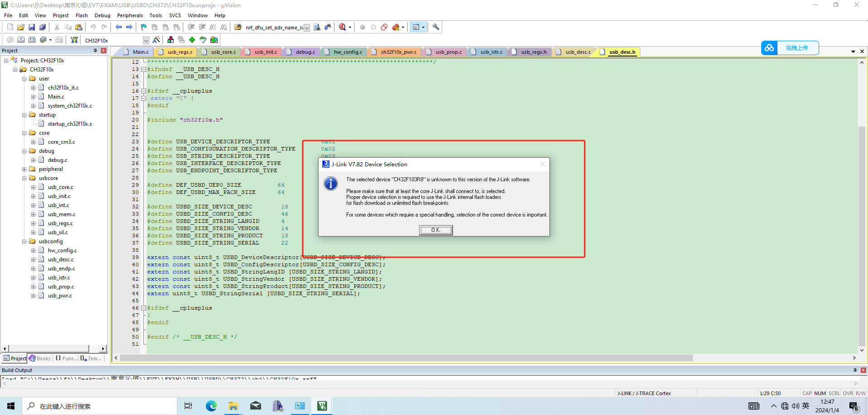Toggle bookmark with the flag icon
Image resolution: width=868 pixels, height=415 pixels.
tap(143, 27)
